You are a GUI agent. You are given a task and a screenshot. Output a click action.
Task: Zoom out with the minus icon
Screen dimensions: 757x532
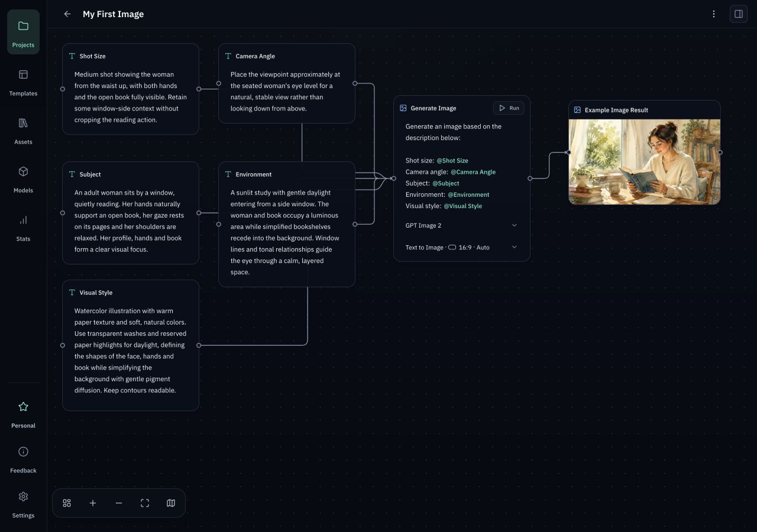coord(119,503)
